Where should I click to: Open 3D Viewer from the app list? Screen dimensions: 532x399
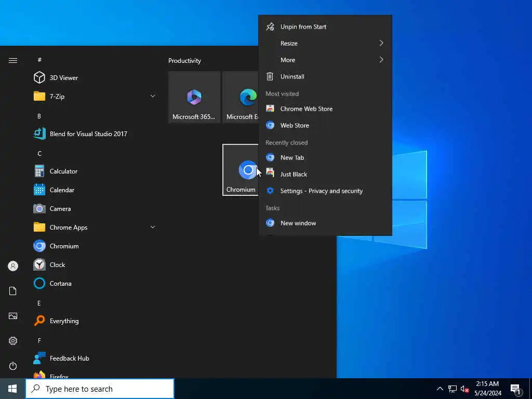point(95,78)
